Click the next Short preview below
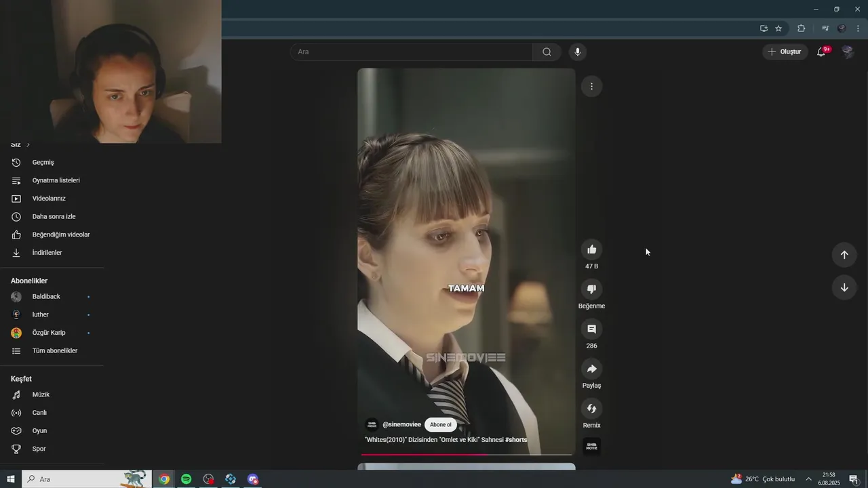Screen dimensions: 868x488 (x=467, y=466)
